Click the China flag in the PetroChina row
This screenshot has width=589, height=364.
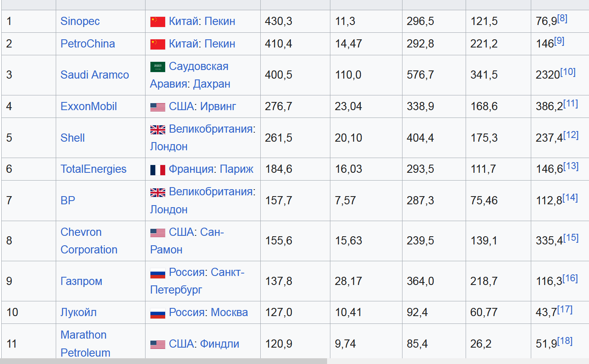158,44
